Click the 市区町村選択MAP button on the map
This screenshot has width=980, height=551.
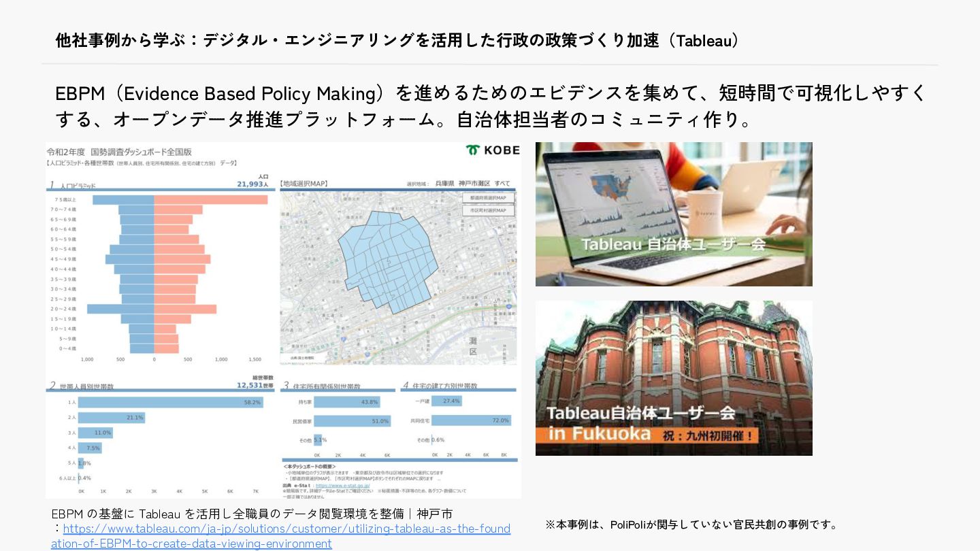click(x=488, y=210)
